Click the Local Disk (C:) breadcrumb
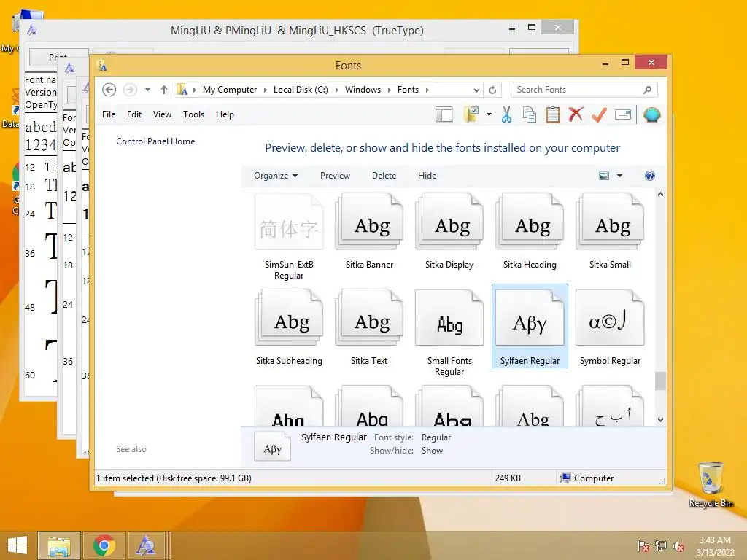The image size is (747, 560). click(301, 90)
